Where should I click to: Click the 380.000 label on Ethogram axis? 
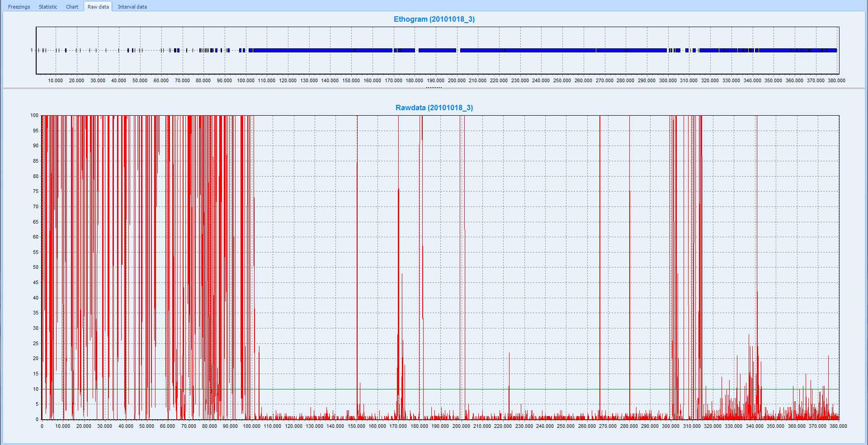[x=836, y=80]
